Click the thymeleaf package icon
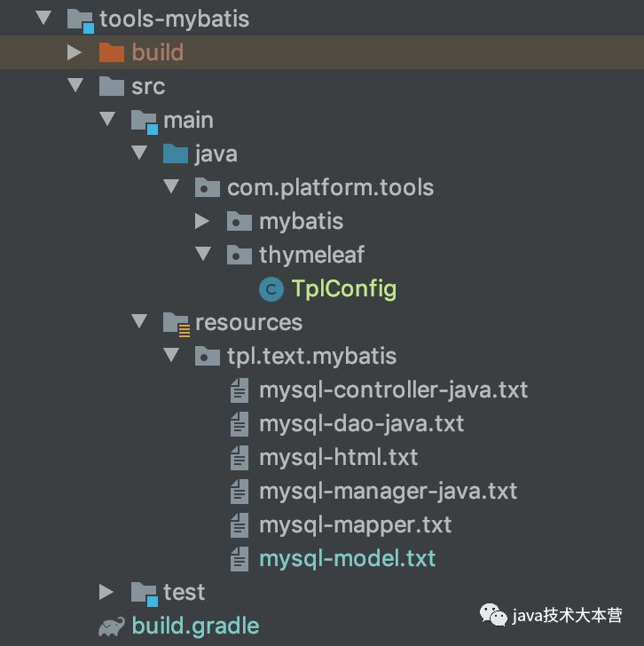Screen dimensions: 644x646 (x=240, y=255)
